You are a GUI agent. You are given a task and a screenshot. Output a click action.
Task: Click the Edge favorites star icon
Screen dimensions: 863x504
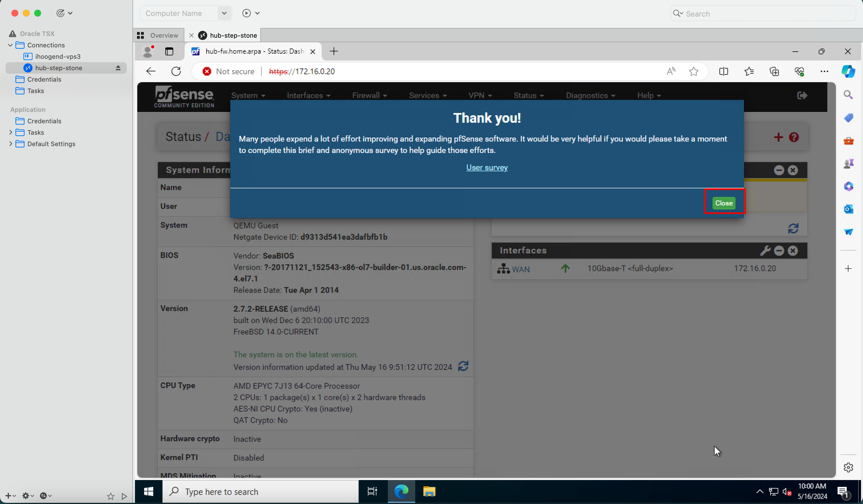[693, 71]
